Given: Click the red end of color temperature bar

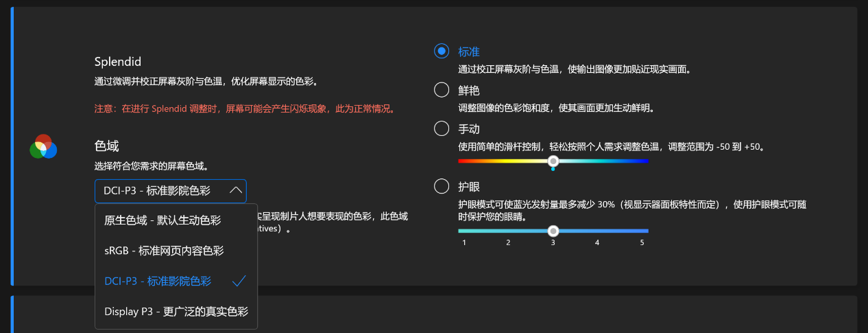Looking at the screenshot, I should tap(462, 161).
